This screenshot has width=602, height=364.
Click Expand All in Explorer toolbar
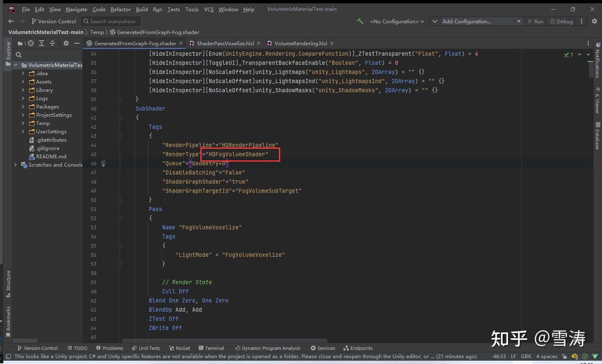[42, 43]
